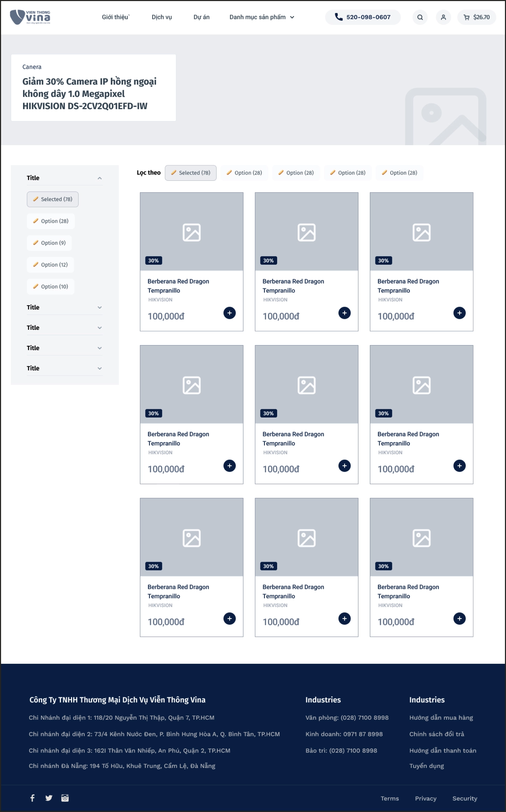This screenshot has width=506, height=812.
Task: Add the top-row middle product to cart
Action: tap(345, 313)
